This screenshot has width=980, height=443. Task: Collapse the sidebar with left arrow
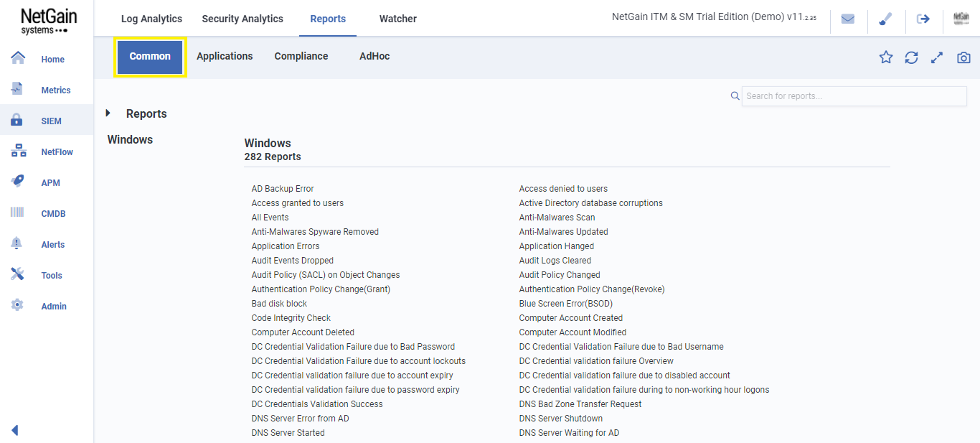(x=14, y=430)
